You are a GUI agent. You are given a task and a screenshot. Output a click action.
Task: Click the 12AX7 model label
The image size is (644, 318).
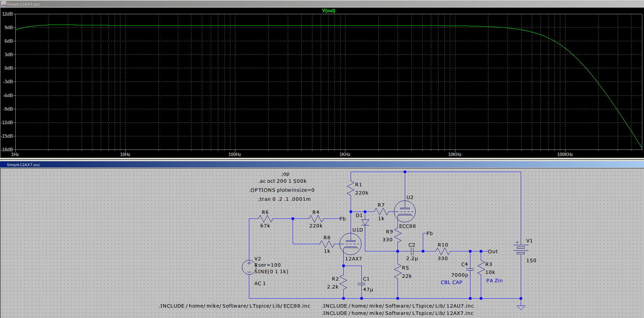[353, 259]
